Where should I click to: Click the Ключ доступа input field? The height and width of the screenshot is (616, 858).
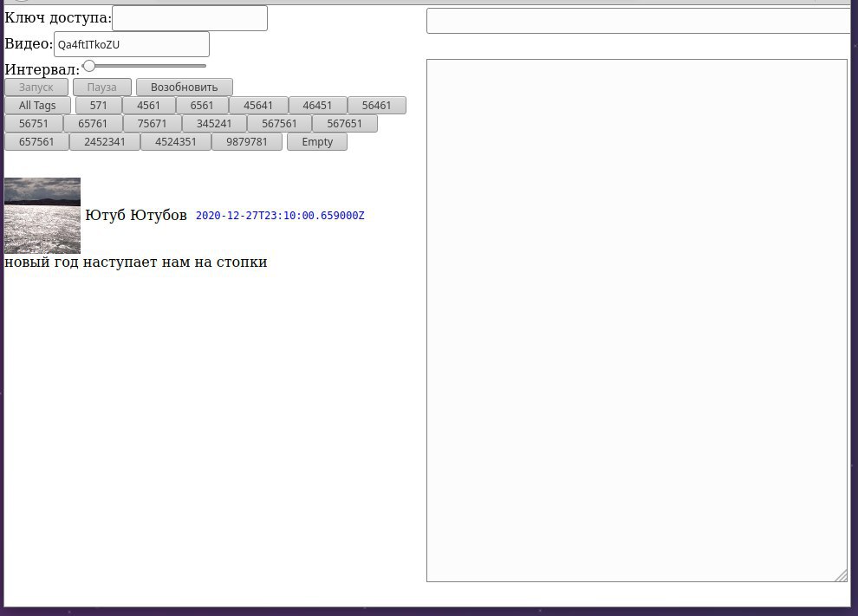click(189, 18)
